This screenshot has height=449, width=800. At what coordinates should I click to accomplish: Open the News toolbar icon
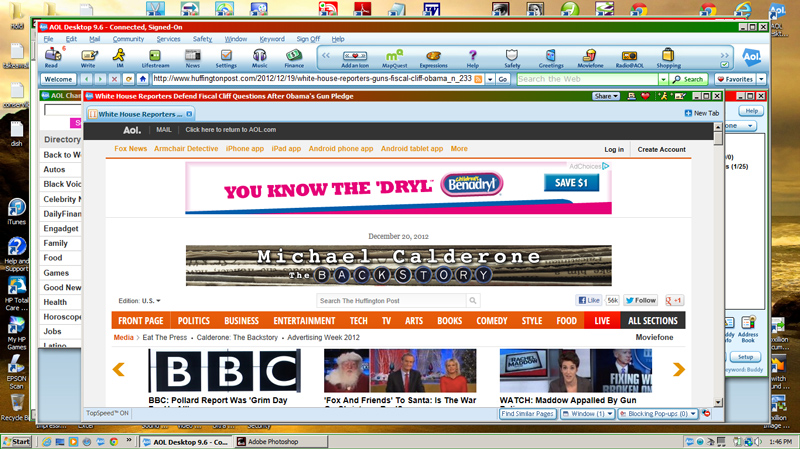coord(192,58)
